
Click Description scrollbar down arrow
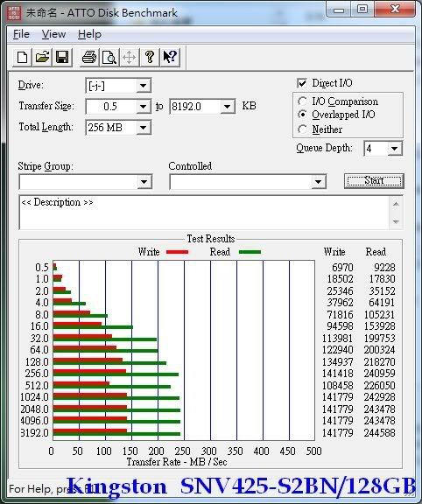[x=396, y=221]
